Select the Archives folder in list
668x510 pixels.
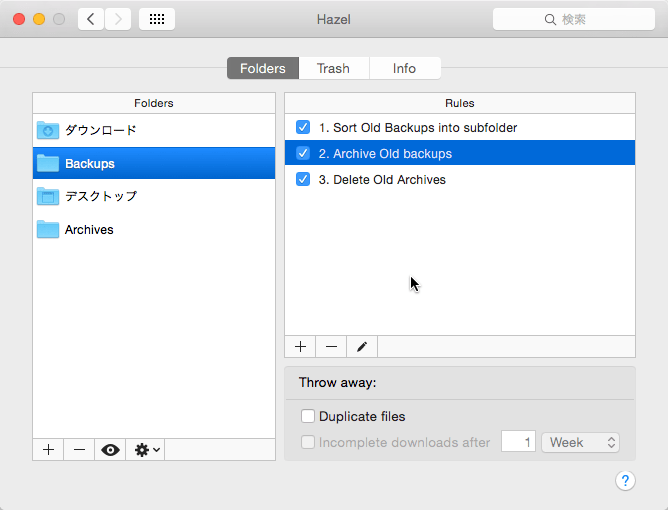pos(89,230)
